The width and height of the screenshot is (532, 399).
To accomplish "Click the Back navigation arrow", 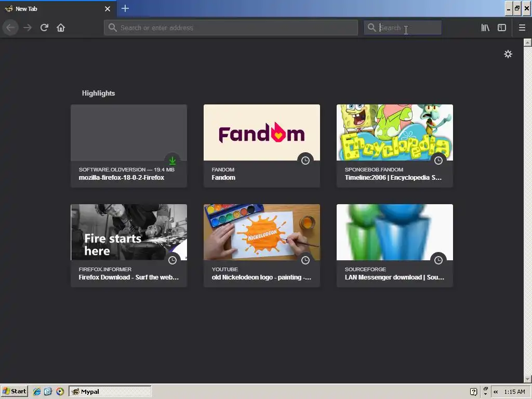I will 10,28.
